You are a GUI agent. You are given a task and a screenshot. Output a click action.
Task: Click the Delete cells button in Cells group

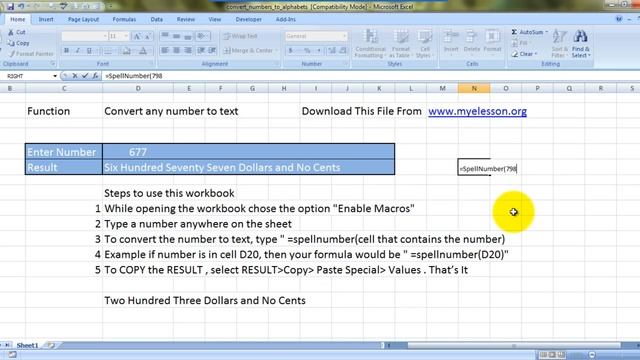[471, 43]
